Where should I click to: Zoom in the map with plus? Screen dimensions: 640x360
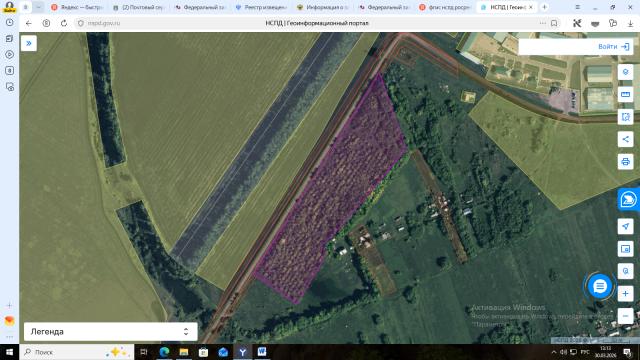point(625,293)
